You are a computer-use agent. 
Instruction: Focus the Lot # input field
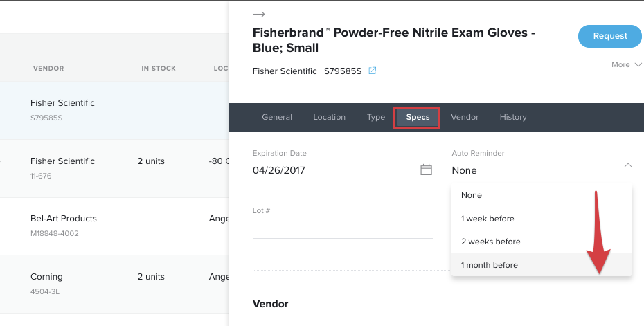[x=343, y=228]
